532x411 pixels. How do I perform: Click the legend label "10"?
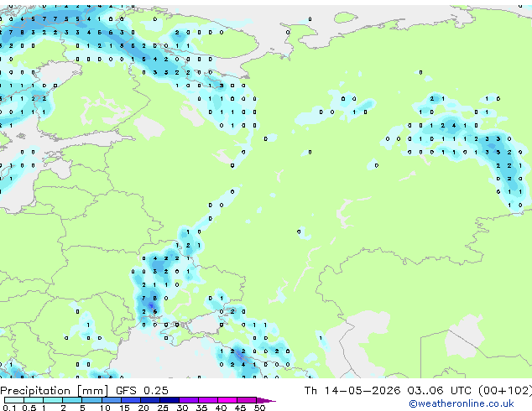point(105,408)
